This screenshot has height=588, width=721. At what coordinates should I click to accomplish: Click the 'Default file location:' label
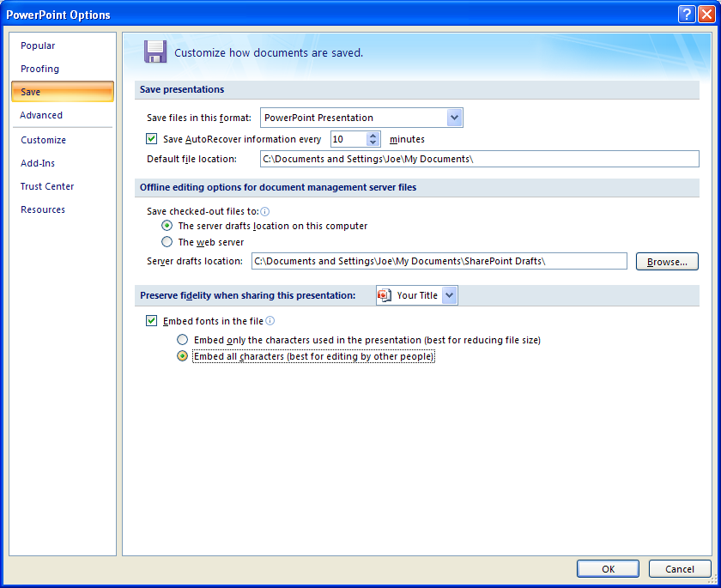pos(191,159)
